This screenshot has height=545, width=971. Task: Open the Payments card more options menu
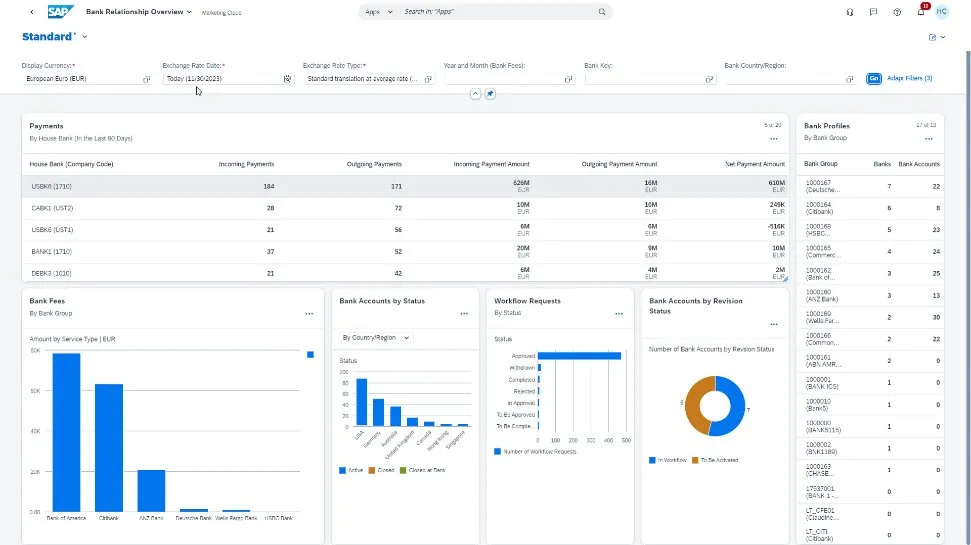point(773,138)
